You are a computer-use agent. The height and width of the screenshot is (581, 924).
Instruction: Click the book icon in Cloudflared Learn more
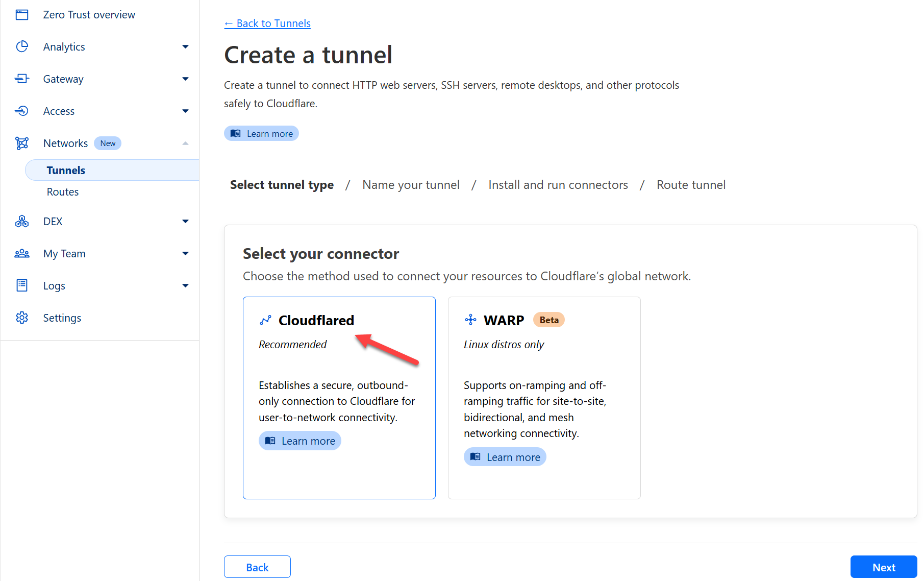pyautogui.click(x=270, y=441)
